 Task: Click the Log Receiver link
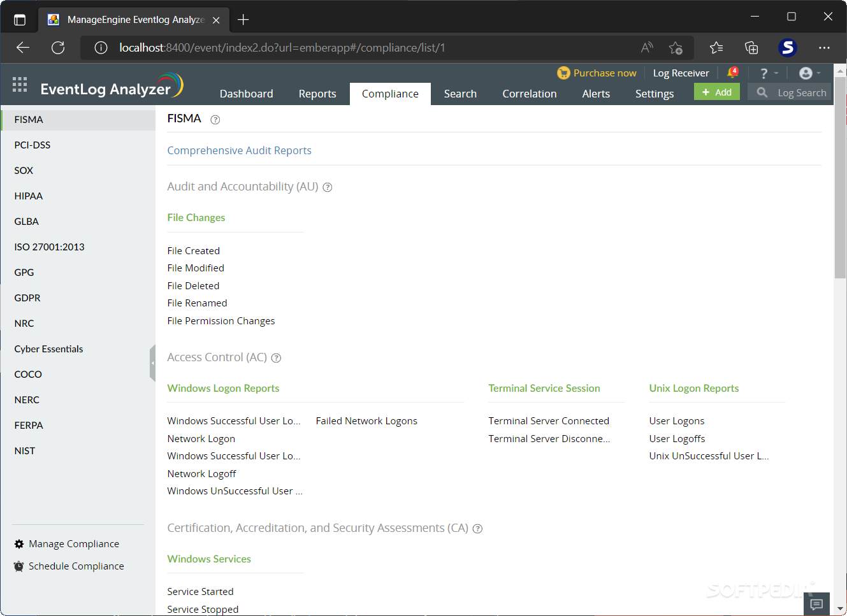(x=681, y=73)
